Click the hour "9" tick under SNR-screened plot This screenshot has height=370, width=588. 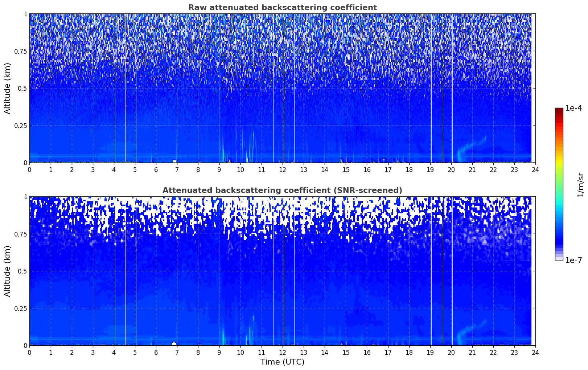coord(219,352)
